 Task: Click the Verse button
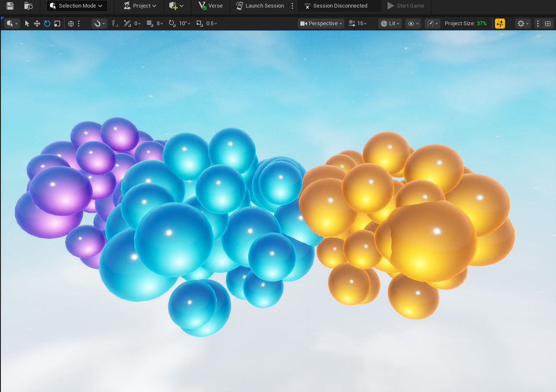[210, 6]
